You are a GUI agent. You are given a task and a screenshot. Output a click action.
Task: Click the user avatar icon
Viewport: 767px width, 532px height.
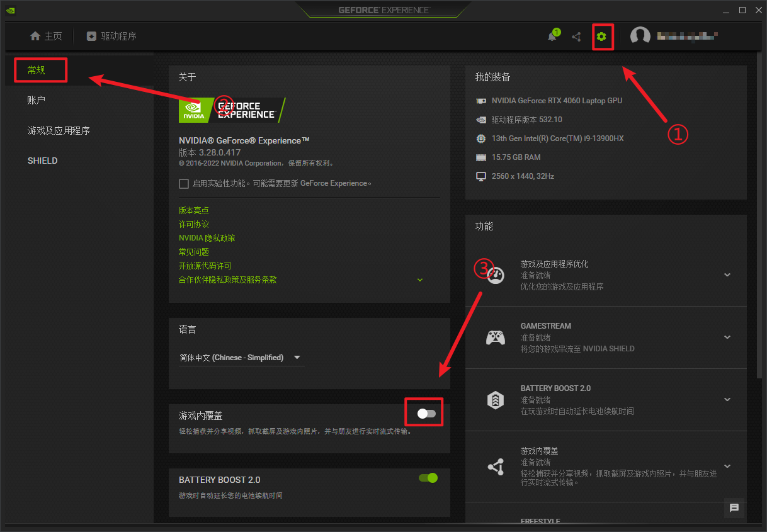click(640, 36)
